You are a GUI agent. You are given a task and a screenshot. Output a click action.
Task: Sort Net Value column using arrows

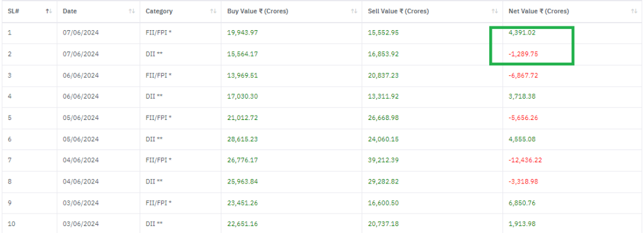[634, 11]
